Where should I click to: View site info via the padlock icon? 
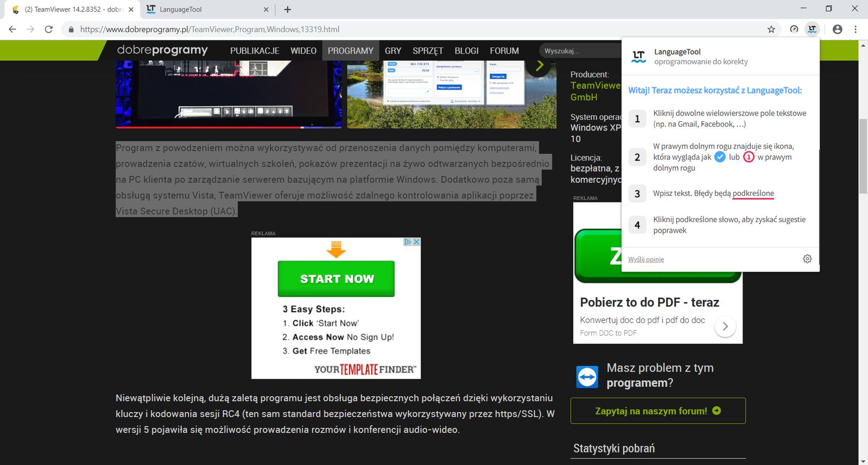[71, 29]
